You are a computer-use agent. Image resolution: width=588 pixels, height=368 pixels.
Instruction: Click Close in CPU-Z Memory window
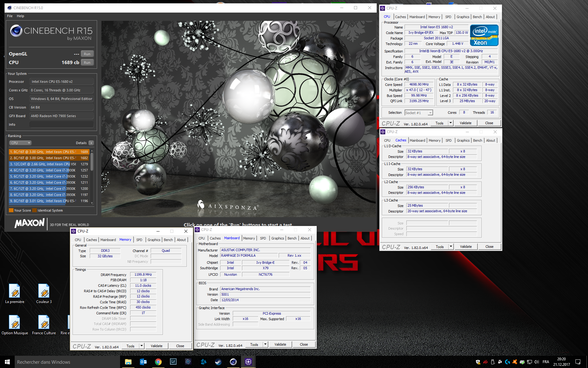tap(180, 346)
